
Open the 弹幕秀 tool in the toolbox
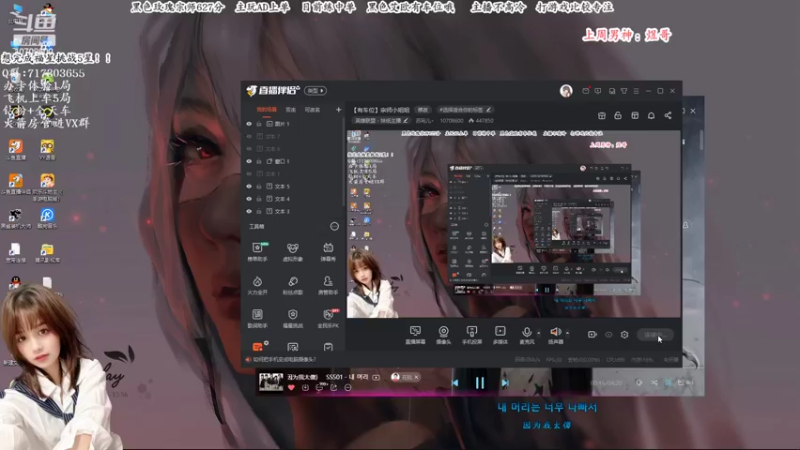(328, 252)
